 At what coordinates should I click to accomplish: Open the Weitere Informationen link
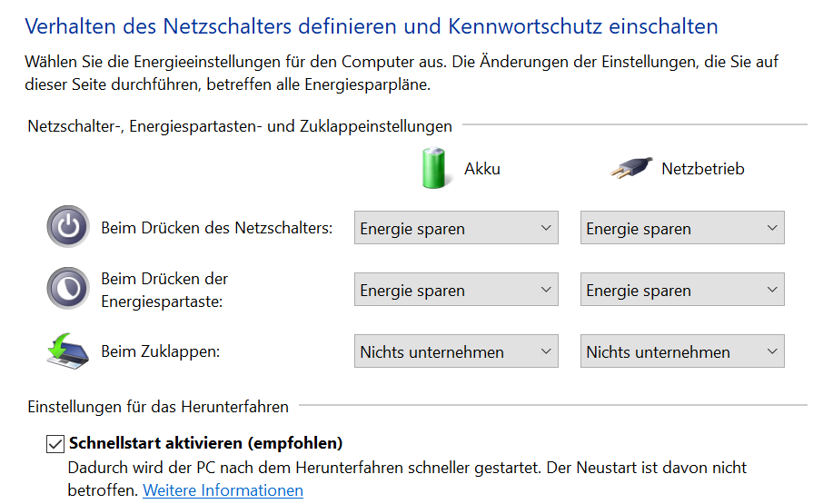[x=223, y=490]
